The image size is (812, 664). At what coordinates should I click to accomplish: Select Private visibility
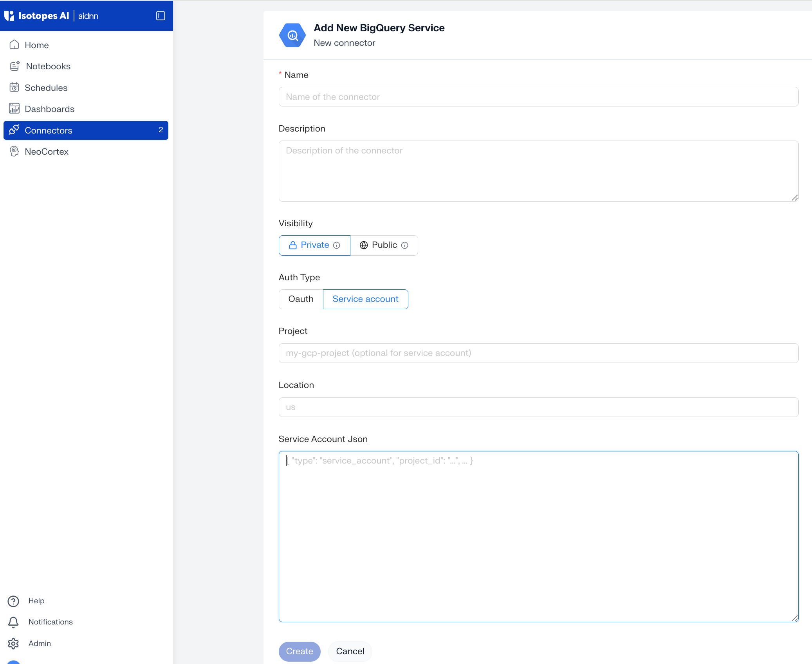(x=314, y=245)
